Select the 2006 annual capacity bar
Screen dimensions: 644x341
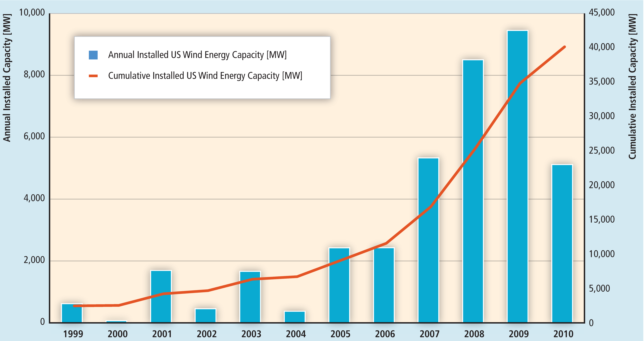coord(384,285)
